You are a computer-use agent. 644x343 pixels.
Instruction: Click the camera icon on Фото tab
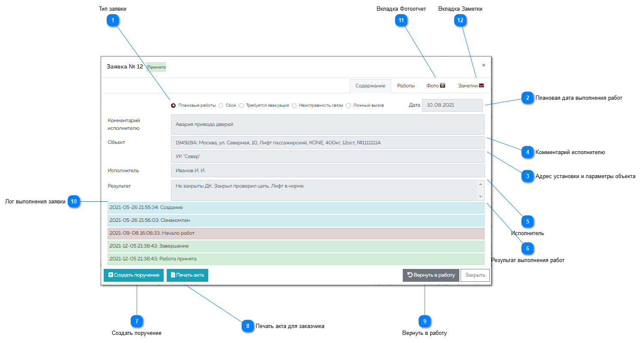[x=443, y=86]
